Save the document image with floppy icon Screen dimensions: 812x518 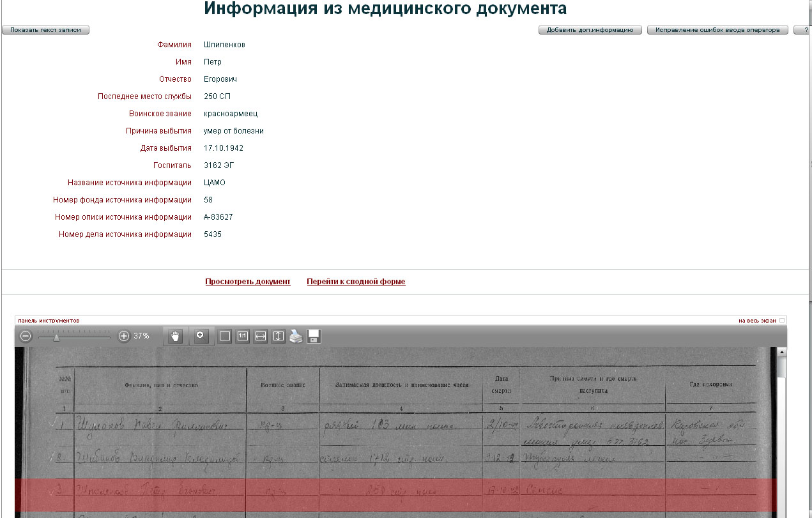[x=314, y=337]
